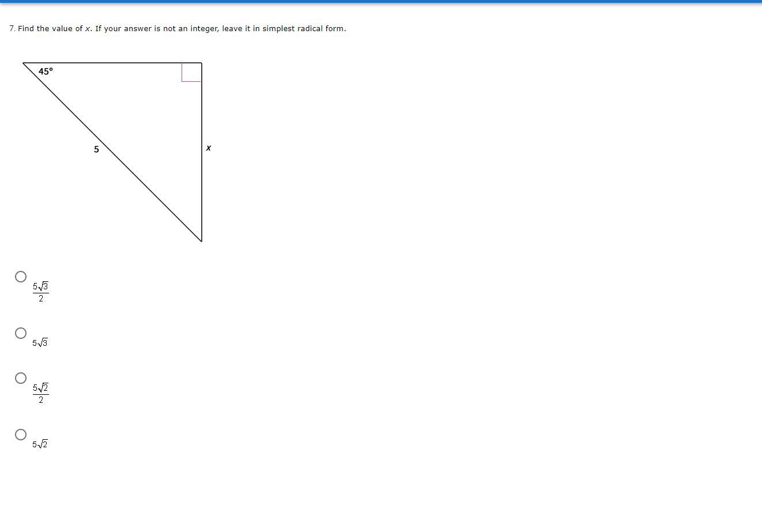The height and width of the screenshot is (532, 762).
Task: Click the answer text 5√2 over 2
Action: 40,393
